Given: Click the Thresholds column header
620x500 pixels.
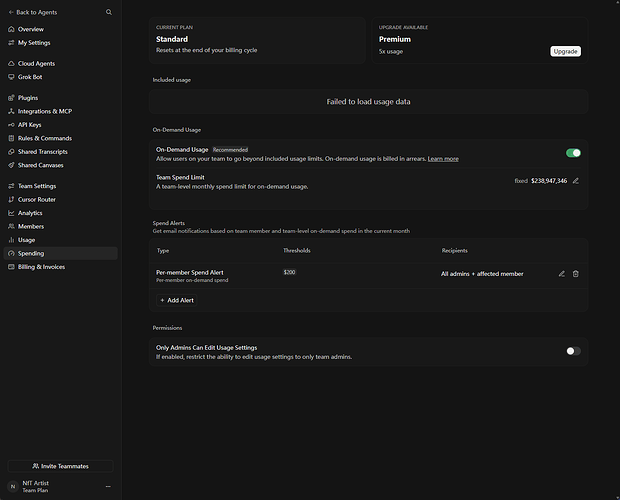Looking at the screenshot, I should point(297,251).
